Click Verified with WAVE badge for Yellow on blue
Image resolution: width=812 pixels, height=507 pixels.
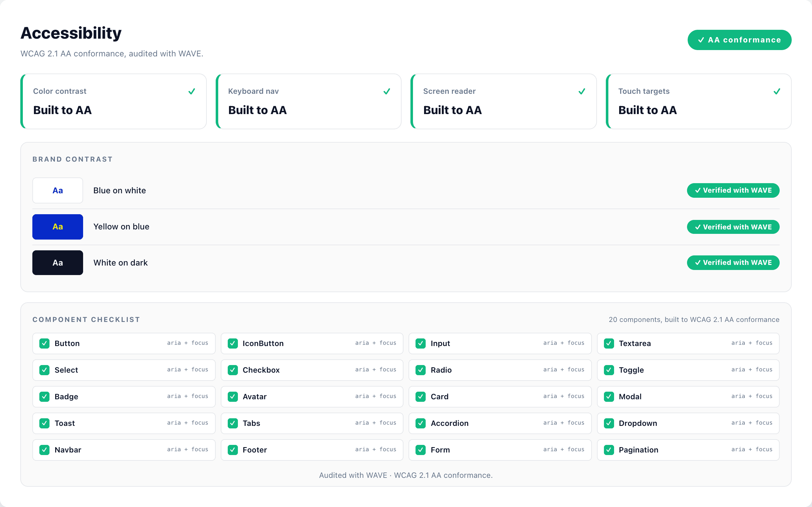pos(733,227)
